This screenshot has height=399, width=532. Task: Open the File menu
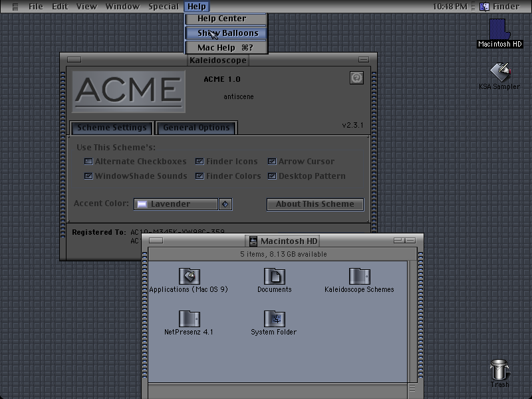click(x=36, y=7)
